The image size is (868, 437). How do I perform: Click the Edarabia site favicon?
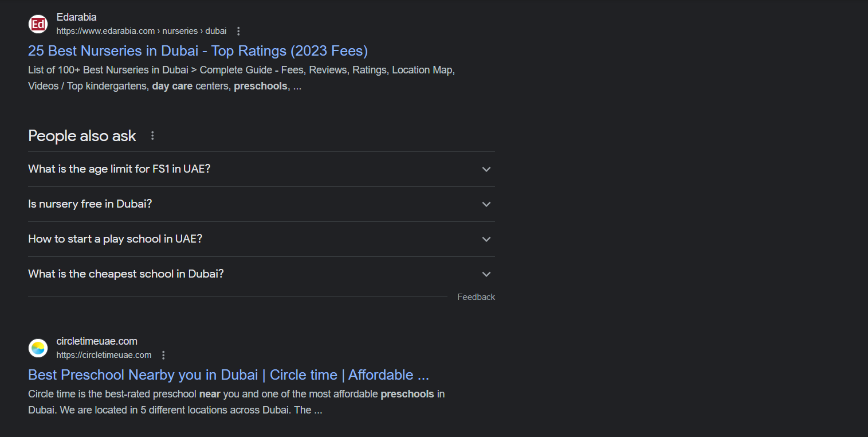click(x=38, y=24)
